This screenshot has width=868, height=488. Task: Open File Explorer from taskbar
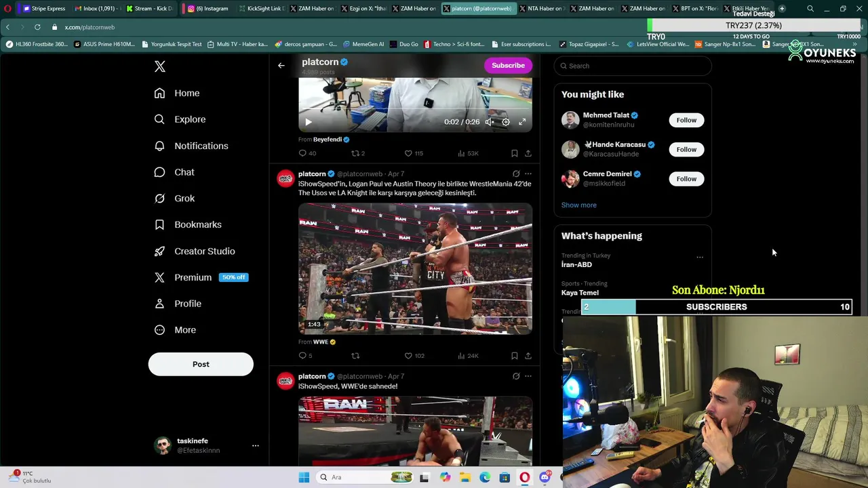(465, 477)
